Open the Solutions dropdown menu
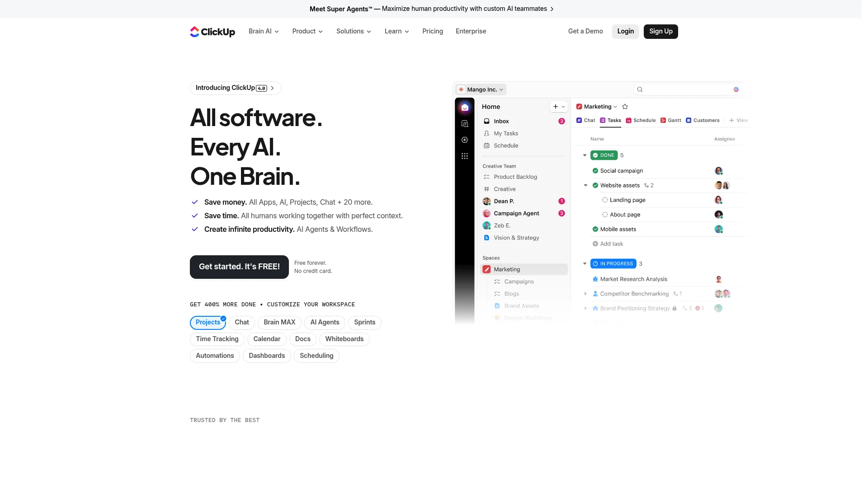The height and width of the screenshot is (488, 868). (x=354, y=32)
